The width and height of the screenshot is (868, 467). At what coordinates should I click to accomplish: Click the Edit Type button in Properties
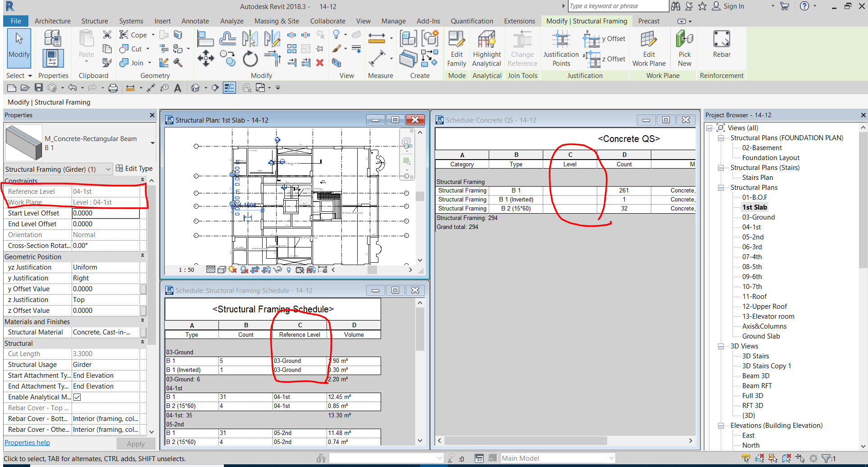click(135, 168)
